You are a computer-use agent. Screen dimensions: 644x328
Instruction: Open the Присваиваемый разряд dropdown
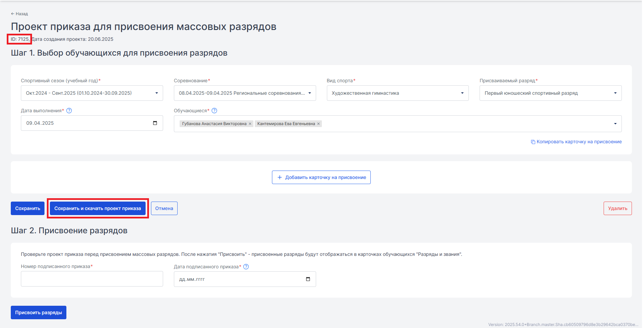click(x=551, y=93)
